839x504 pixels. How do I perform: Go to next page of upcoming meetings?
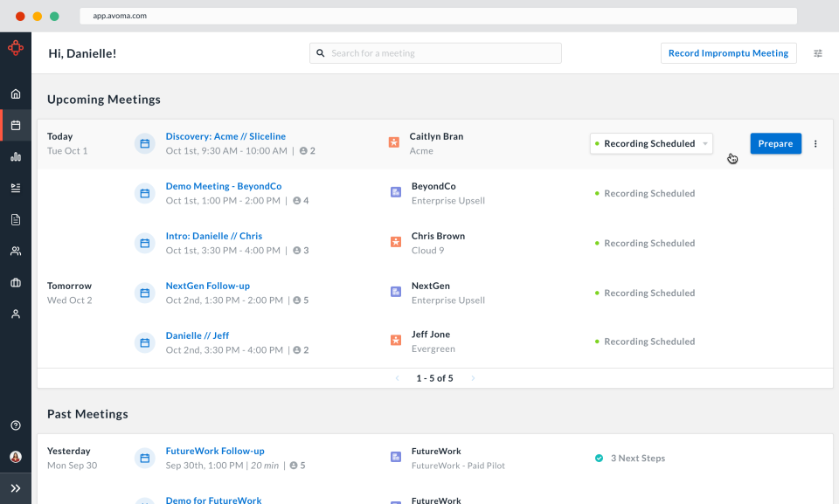pos(472,378)
